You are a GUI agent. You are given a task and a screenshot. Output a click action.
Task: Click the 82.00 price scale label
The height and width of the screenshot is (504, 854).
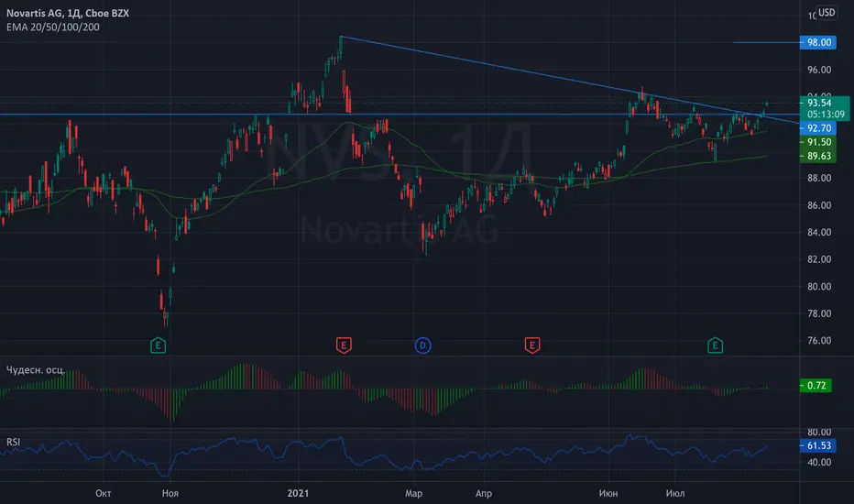819,259
